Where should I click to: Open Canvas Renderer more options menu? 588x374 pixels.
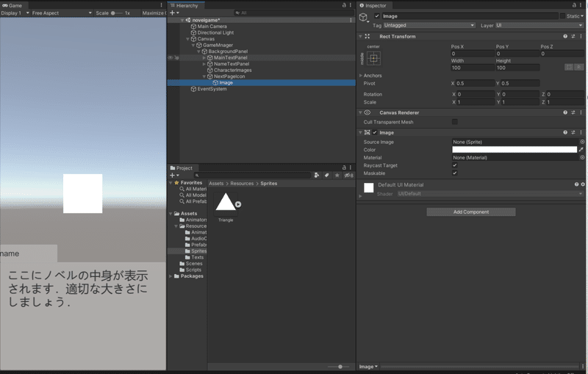(581, 112)
